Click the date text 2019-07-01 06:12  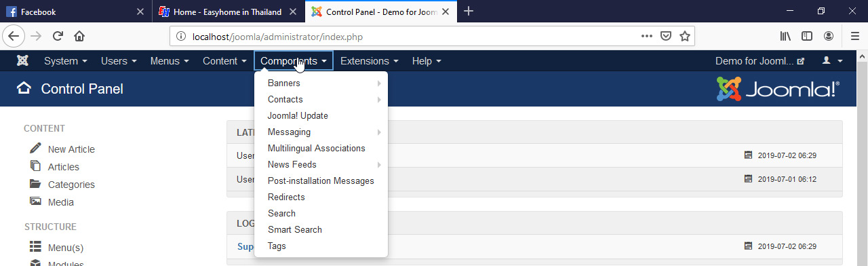click(787, 179)
